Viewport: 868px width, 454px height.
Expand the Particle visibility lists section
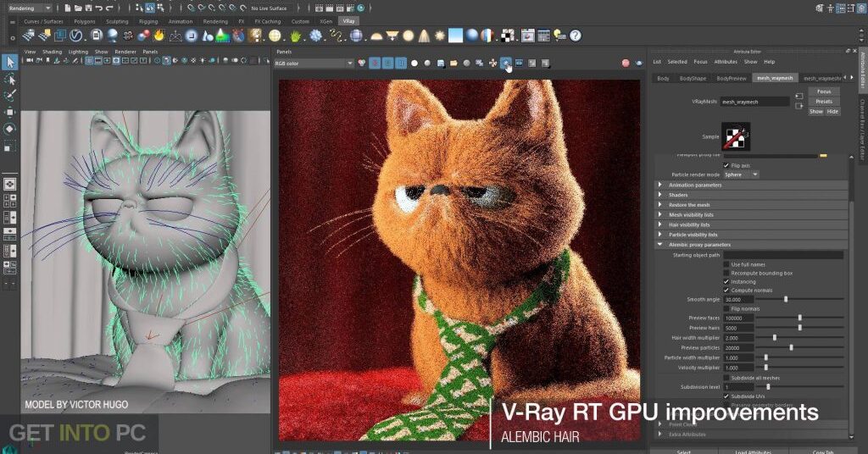click(x=751, y=235)
